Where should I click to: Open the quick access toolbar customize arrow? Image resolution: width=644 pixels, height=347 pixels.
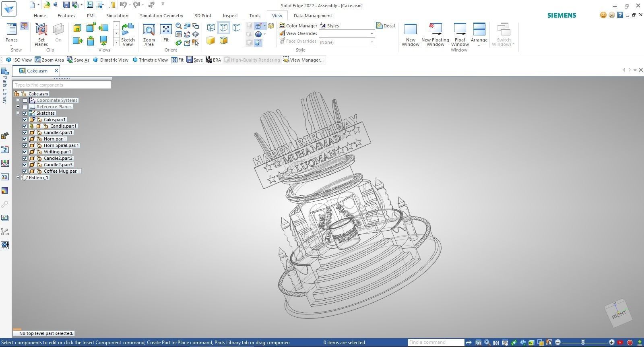(x=163, y=4)
